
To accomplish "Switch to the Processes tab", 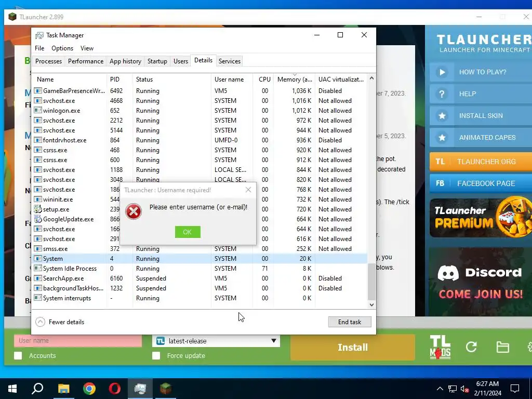I will click(x=48, y=61).
